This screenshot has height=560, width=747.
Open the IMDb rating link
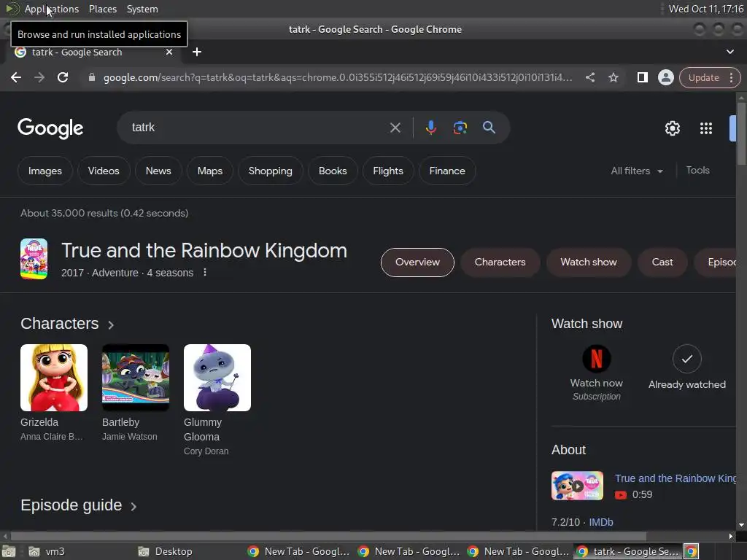601,522
